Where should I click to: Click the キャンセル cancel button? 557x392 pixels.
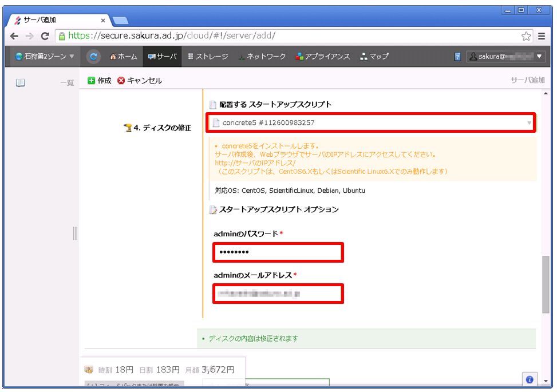[x=140, y=81]
